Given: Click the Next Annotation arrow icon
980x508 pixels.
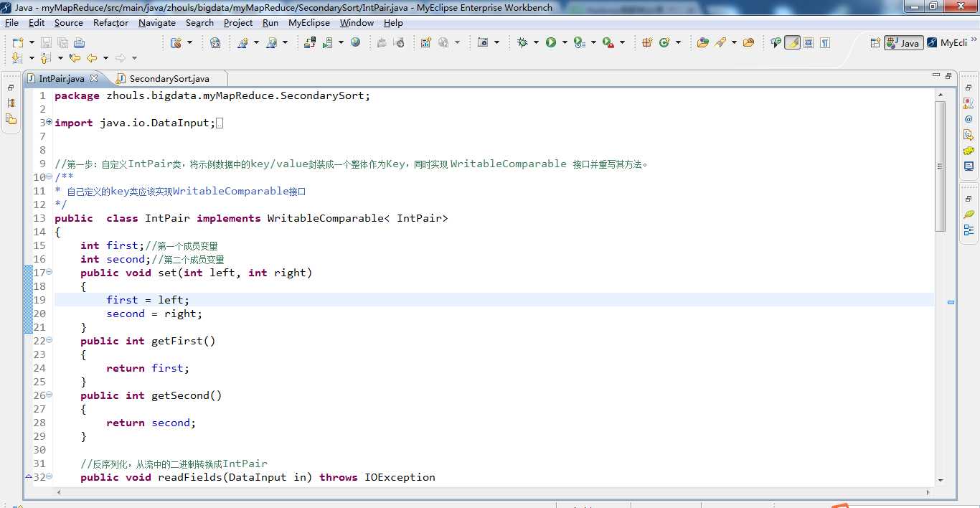Looking at the screenshot, I should [17, 57].
